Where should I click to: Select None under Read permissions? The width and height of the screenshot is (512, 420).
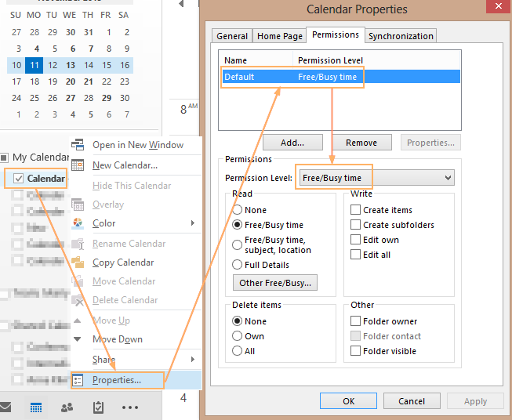point(237,210)
